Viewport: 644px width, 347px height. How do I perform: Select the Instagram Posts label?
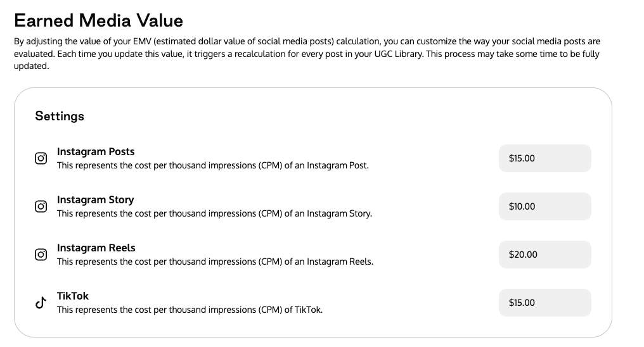pyautogui.click(x=96, y=152)
